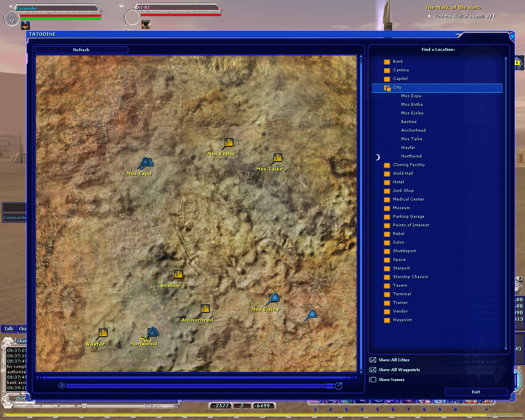Click the horizontal map scrollbar
Image resolution: width=525 pixels, height=420 pixels.
pyautogui.click(x=197, y=377)
